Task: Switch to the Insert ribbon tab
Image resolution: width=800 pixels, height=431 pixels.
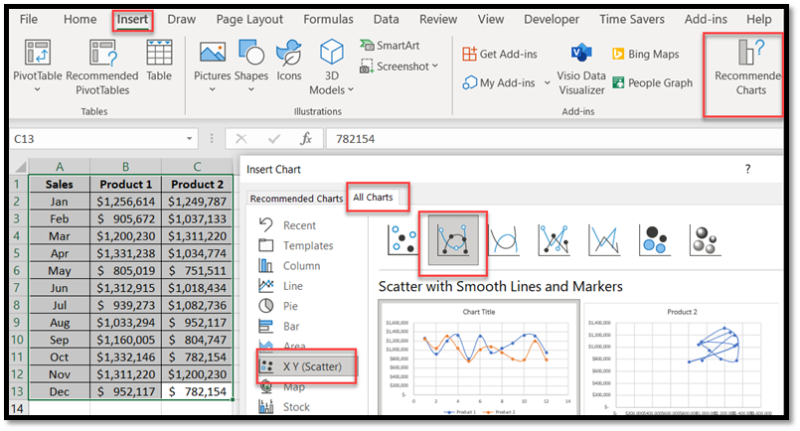Action: click(x=132, y=19)
